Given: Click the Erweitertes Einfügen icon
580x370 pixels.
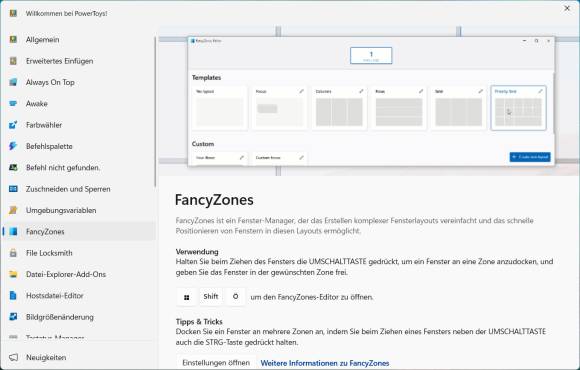Looking at the screenshot, I should [13, 61].
